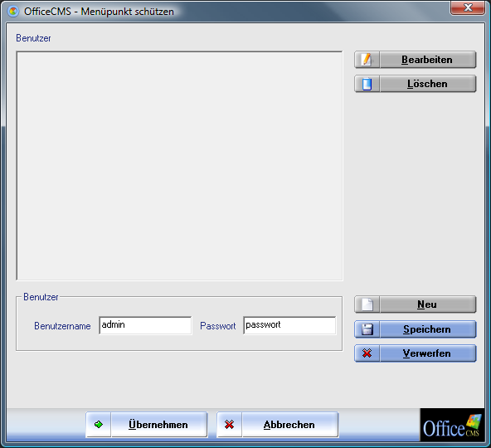This screenshot has width=491, height=448.
Task: Save the user with Speichern
Action: [416, 329]
